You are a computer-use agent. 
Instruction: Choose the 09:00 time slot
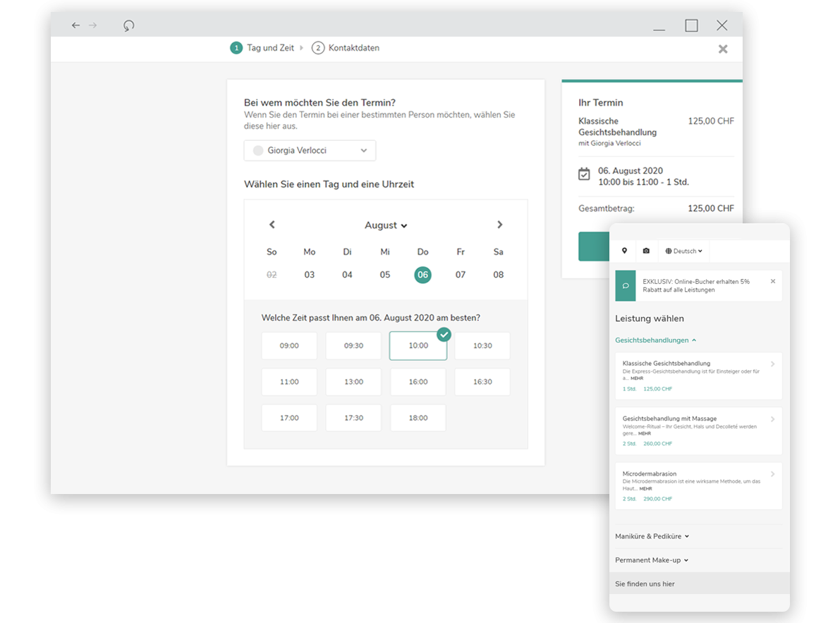coord(289,346)
